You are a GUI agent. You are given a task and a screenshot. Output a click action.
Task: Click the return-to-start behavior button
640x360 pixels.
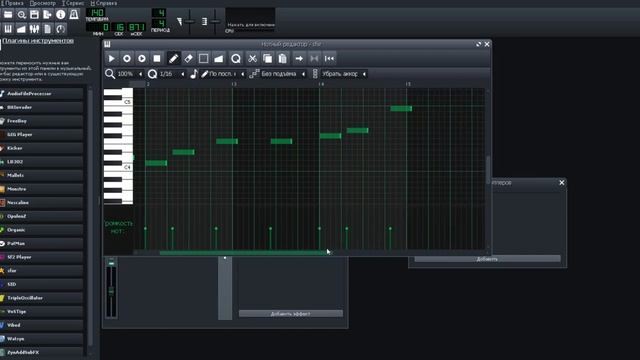coord(329,58)
